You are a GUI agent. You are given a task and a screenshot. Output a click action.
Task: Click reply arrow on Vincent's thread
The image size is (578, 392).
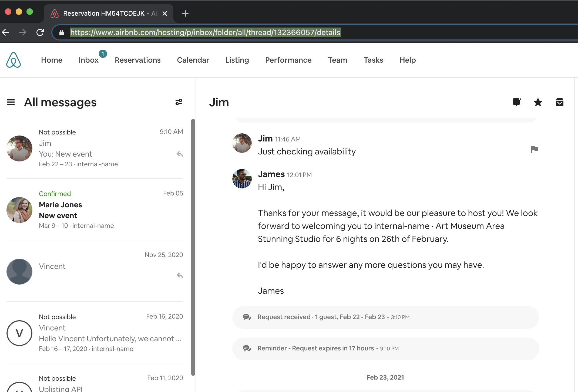point(180,275)
